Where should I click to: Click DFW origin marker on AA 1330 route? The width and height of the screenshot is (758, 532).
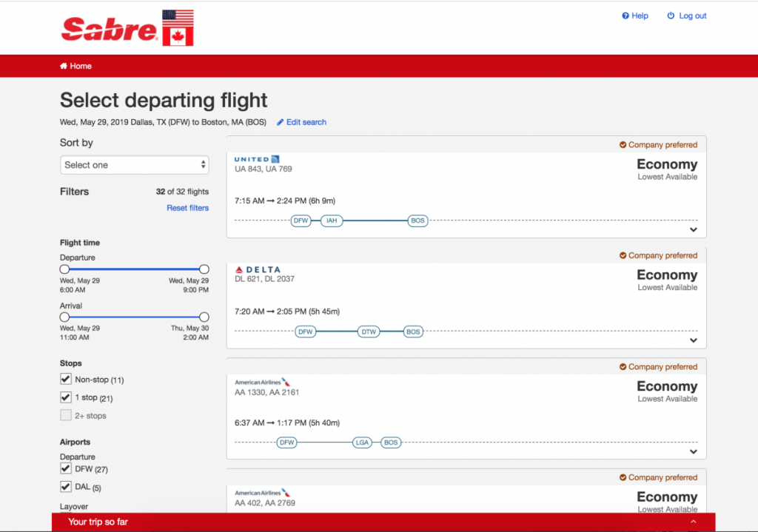click(x=286, y=442)
